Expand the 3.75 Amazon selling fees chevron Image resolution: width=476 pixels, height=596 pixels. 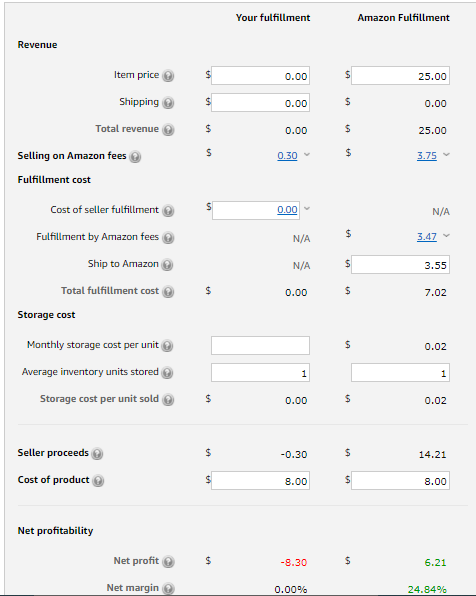[446, 154]
